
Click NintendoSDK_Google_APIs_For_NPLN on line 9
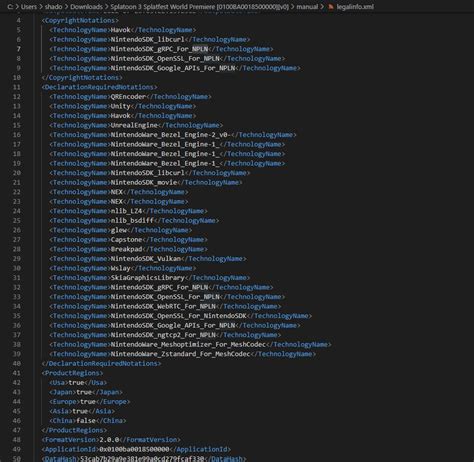173,68
